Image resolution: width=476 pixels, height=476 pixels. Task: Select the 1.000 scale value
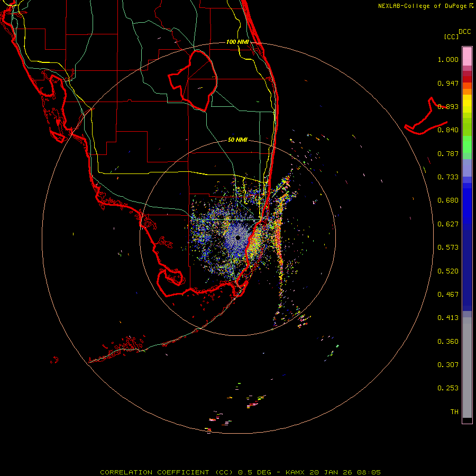coord(448,59)
